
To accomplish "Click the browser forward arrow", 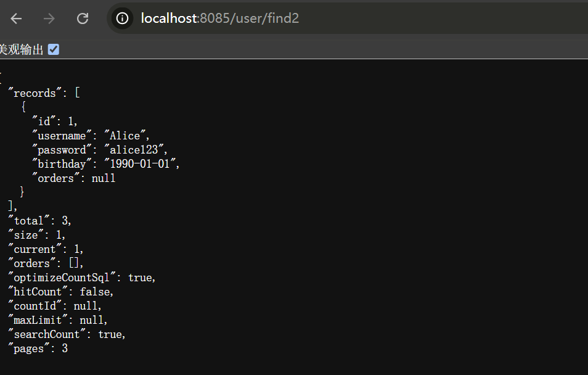I will 49,19.
